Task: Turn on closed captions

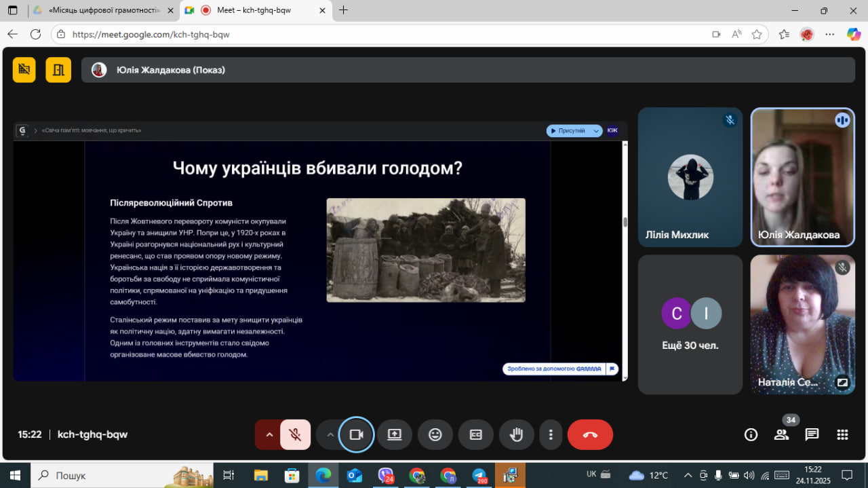Action: [x=476, y=435]
